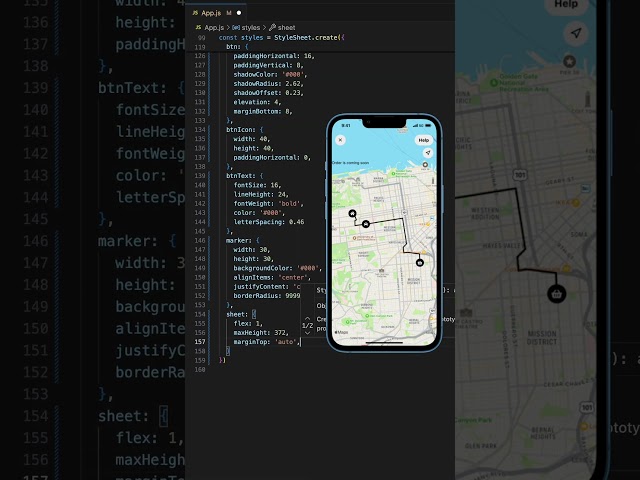Click "fontWeight: 'bold'," in the center editor
Screen dimensions: 640x480
click(268, 204)
